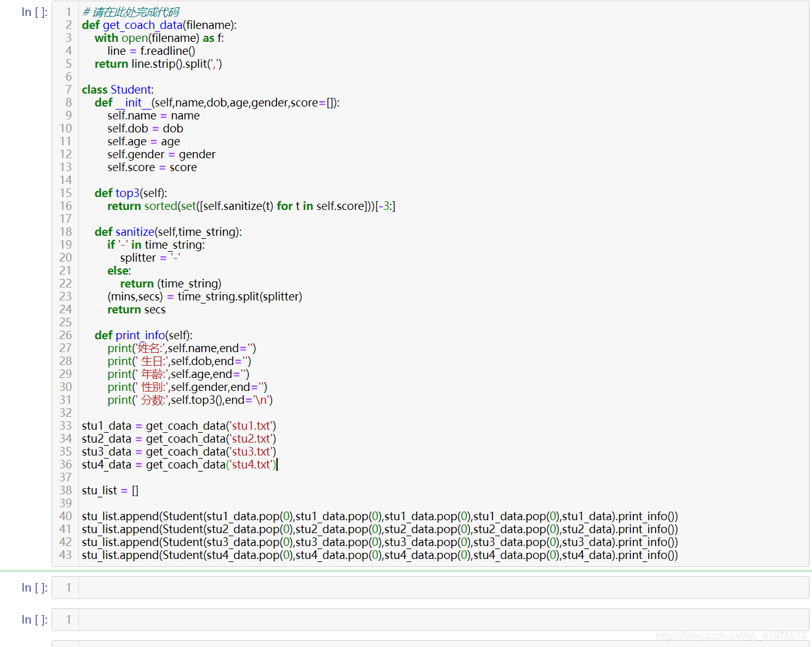The width and height of the screenshot is (812, 647).
Task: Click the 'self.gender = gender' line
Action: 161,154
